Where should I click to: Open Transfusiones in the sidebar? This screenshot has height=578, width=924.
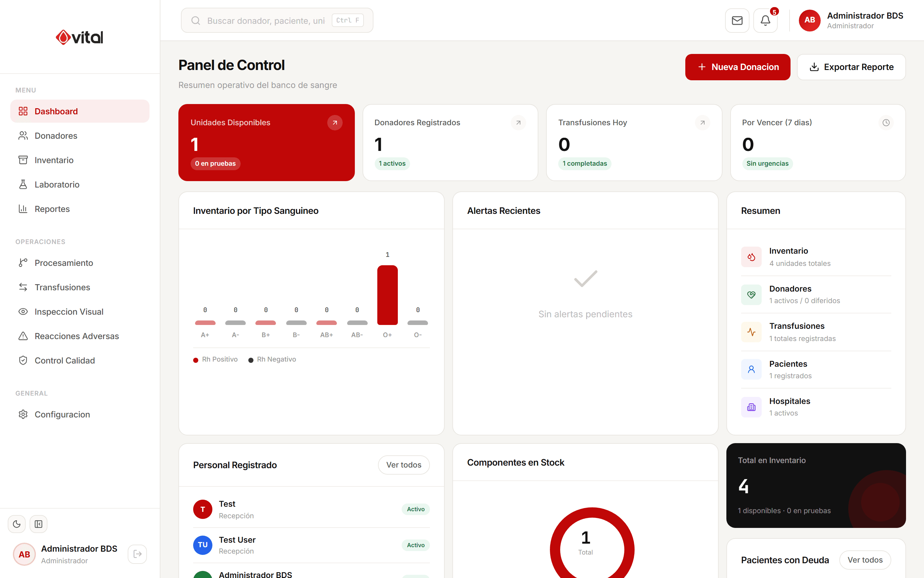(80, 287)
